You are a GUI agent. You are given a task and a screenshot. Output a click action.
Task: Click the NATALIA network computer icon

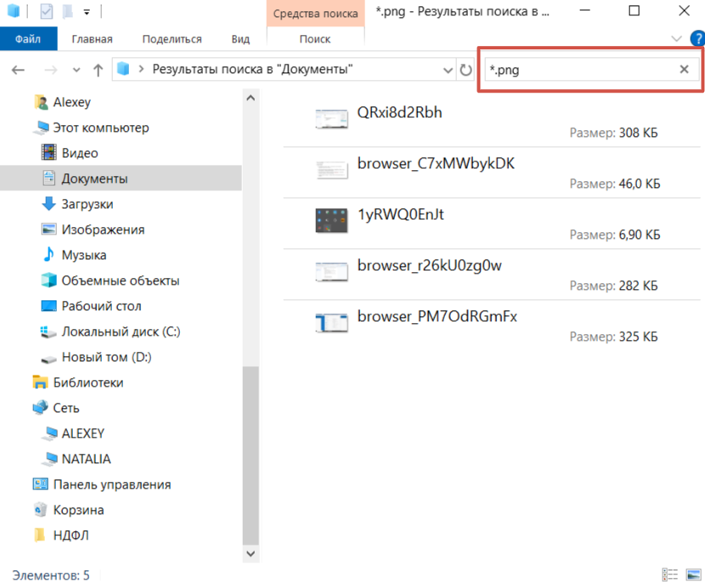click(x=49, y=459)
